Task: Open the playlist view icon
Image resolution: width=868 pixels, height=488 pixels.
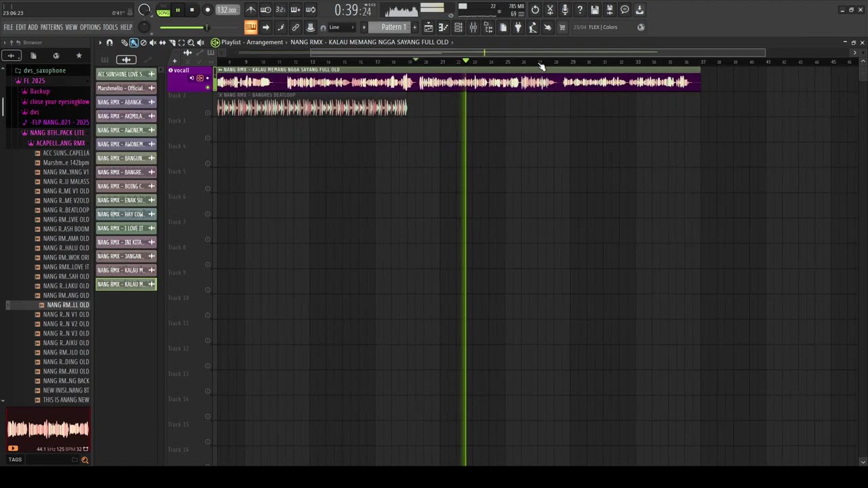Action: pos(429,27)
